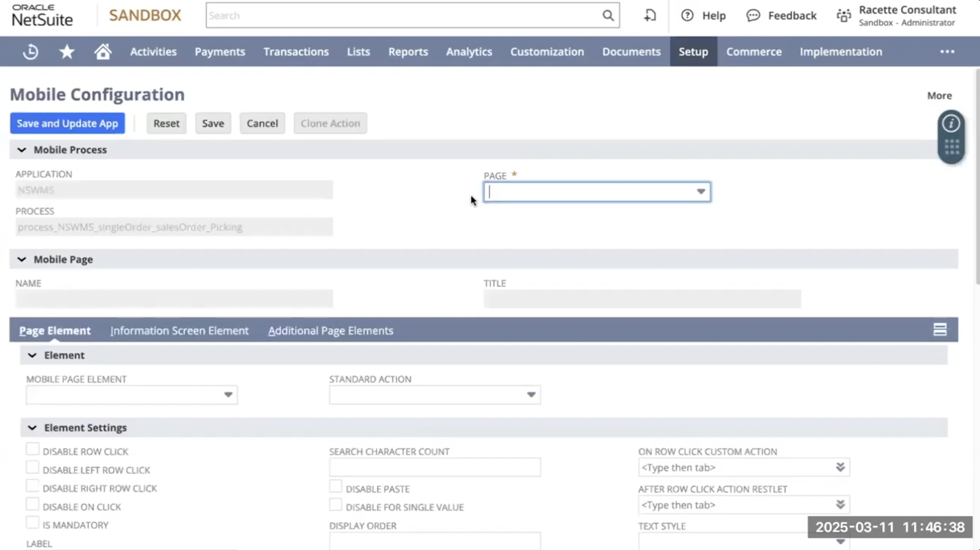The height and width of the screenshot is (550, 980).
Task: Open the Customization menu
Action: click(x=547, y=52)
